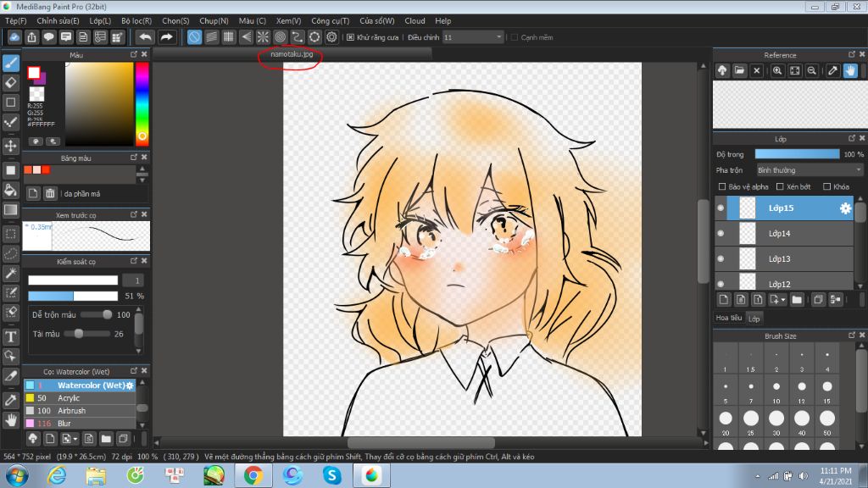Select the Lasso selection tool
Viewport: 868px width, 488px height.
(10, 253)
